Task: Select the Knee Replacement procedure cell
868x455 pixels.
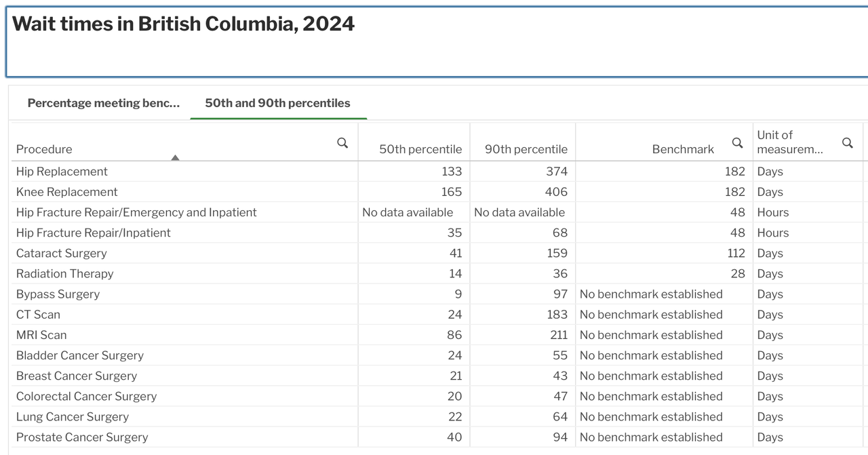Action: [66, 192]
